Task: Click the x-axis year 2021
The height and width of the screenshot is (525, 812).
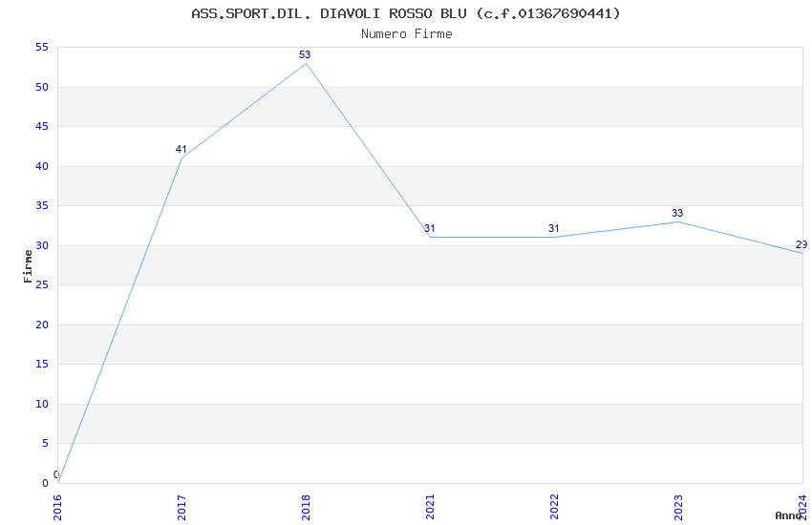Action: pyautogui.click(x=430, y=508)
